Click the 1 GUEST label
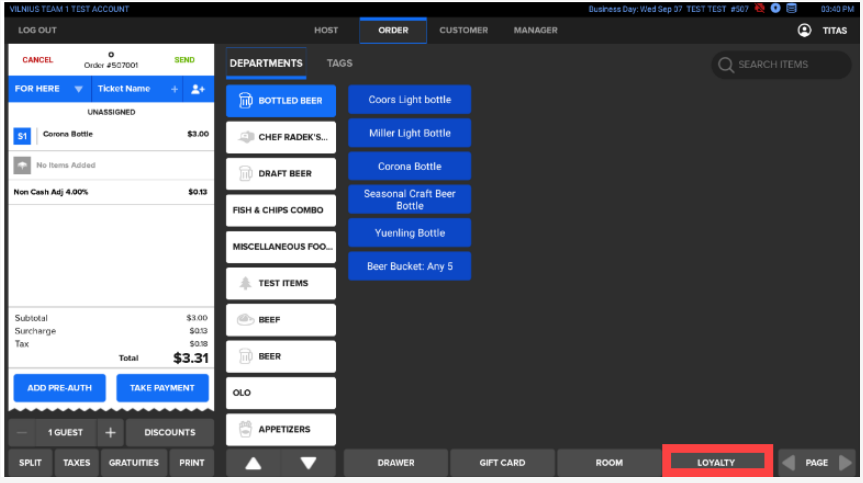This screenshot has width=863, height=483. [x=65, y=432]
